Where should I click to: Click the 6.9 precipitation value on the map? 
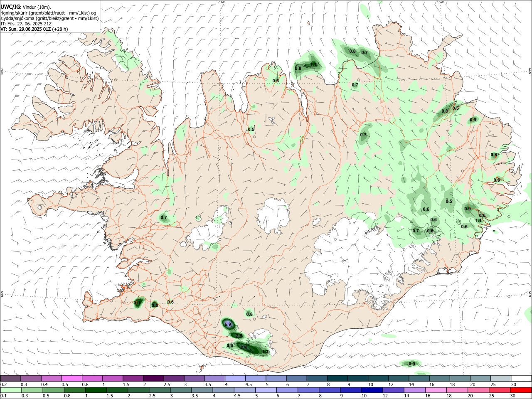pos(227,324)
